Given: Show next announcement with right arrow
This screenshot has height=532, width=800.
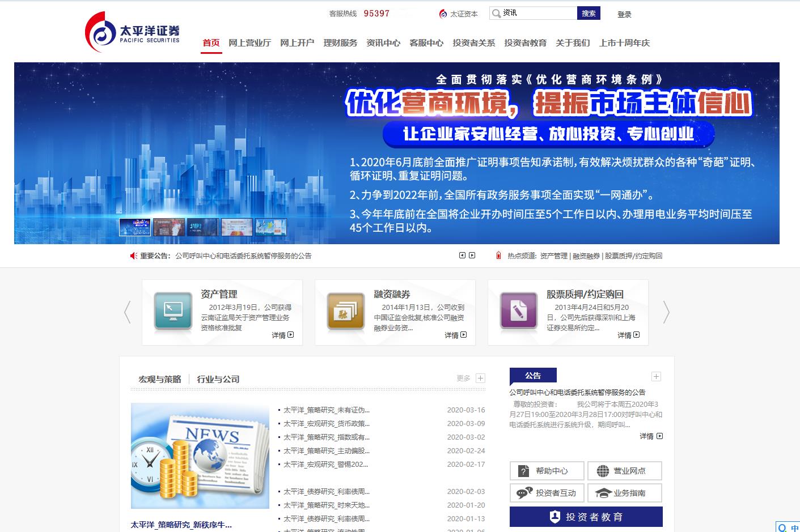Looking at the screenshot, I should pyautogui.click(x=472, y=256).
